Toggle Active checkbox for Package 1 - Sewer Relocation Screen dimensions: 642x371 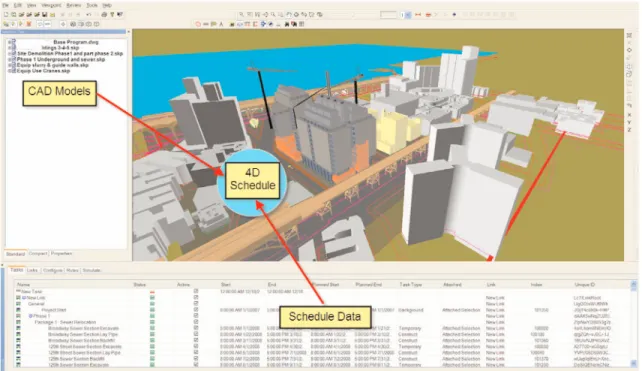pyautogui.click(x=196, y=322)
